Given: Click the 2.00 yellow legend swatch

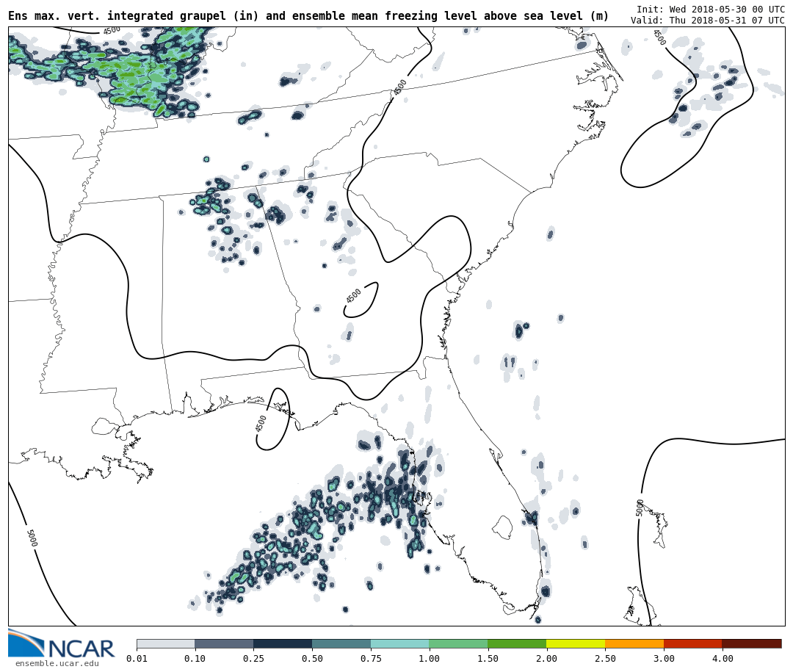Looking at the screenshot, I should [576, 643].
